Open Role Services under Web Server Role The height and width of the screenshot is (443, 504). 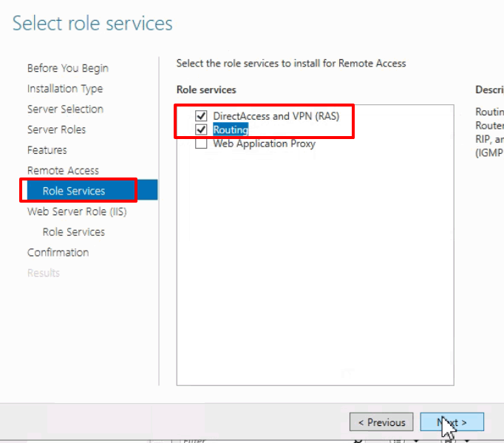click(x=74, y=232)
